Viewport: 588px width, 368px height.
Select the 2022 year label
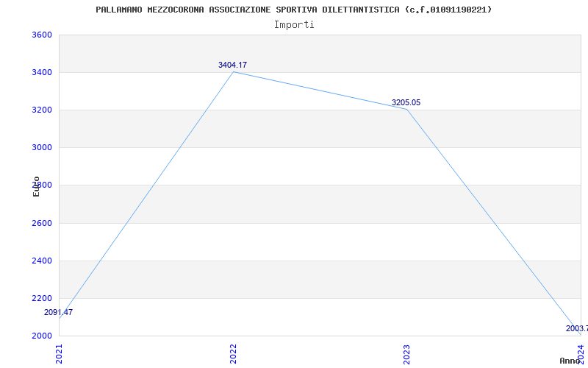click(x=233, y=354)
